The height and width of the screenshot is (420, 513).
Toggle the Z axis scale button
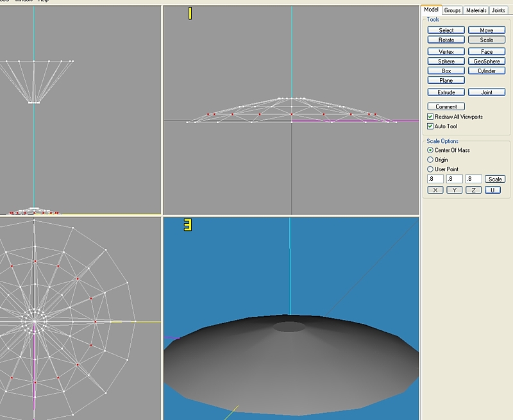coord(474,190)
